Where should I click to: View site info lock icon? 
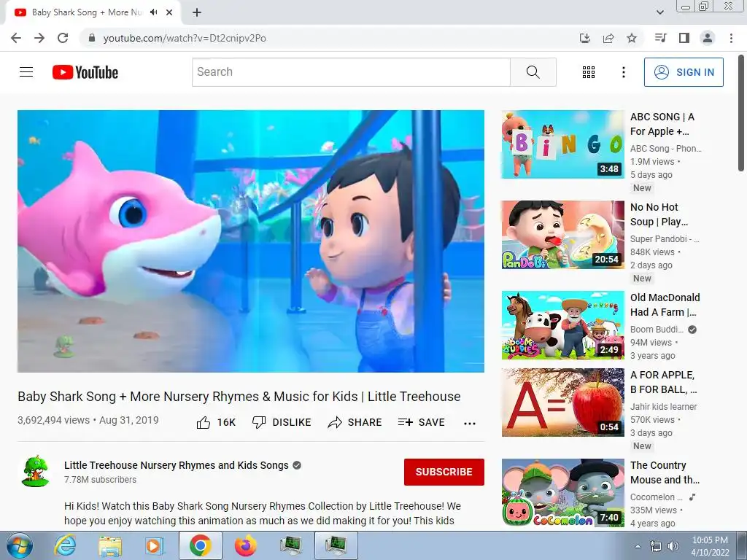tap(92, 38)
